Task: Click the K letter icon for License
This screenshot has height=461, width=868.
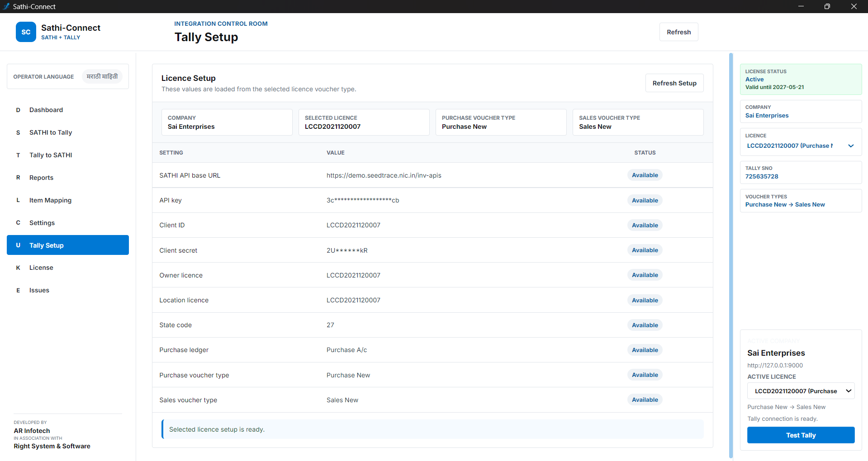Action: tap(18, 268)
